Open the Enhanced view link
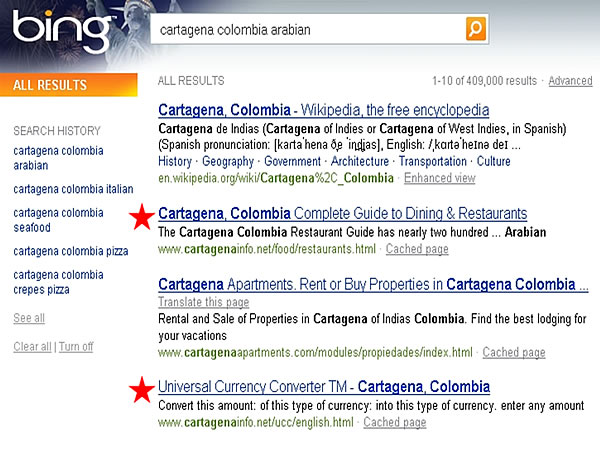The height and width of the screenshot is (450, 600). (x=439, y=178)
